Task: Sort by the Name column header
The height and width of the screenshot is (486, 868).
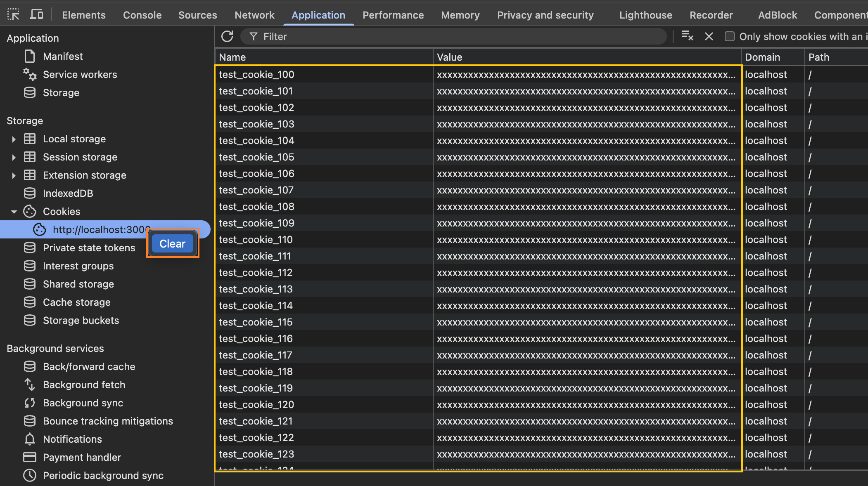Action: click(324, 57)
